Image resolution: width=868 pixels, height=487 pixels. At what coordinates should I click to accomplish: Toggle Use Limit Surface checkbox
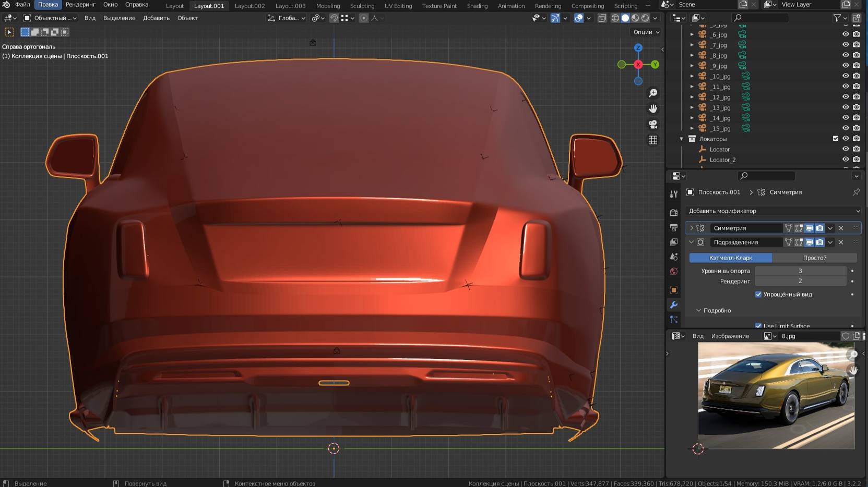(758, 325)
